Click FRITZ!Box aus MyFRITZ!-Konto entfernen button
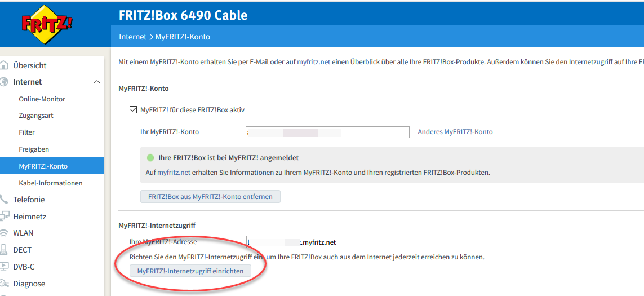Viewport: 644px width, 296px height. point(210,197)
